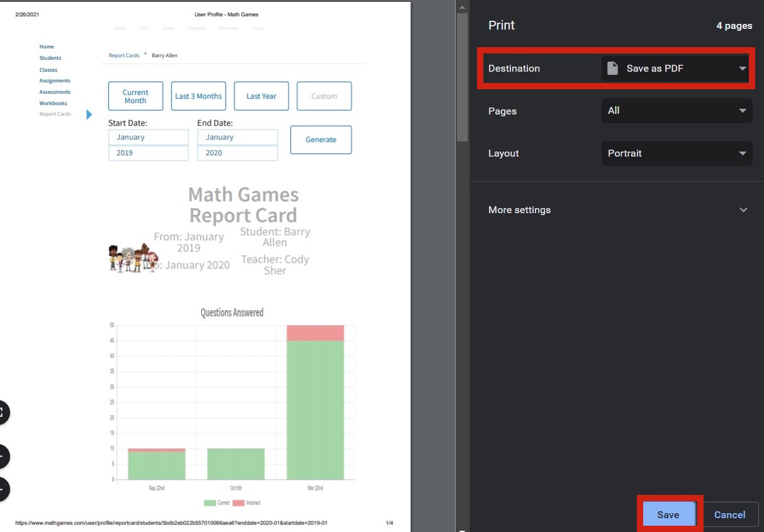Viewport: 764px width, 532px height.
Task: Open the Layout dropdown set to Portrait
Action: point(677,153)
